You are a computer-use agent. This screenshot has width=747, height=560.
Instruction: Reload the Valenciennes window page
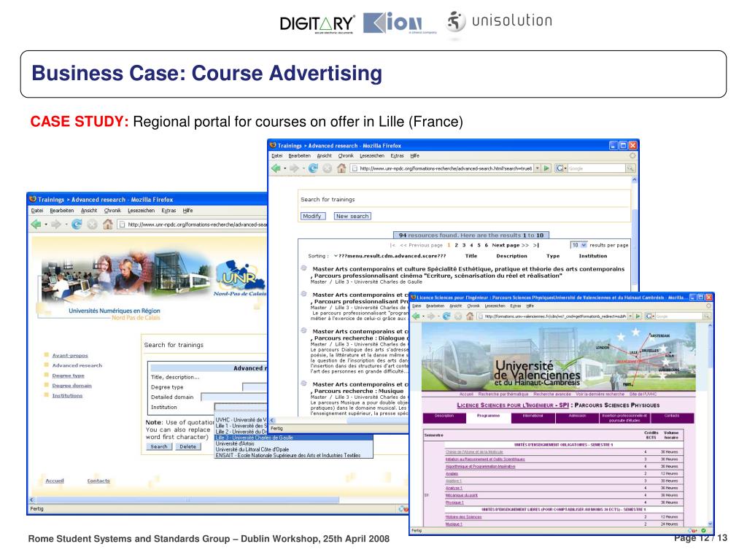click(446, 316)
